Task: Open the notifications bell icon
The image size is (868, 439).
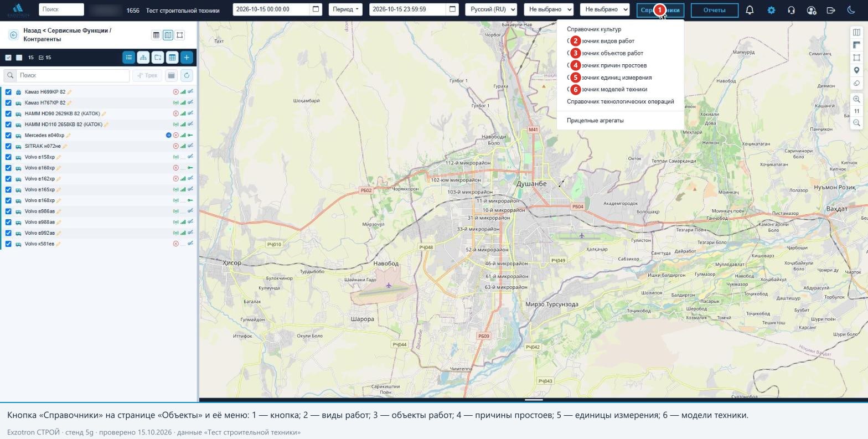Action: pos(750,10)
